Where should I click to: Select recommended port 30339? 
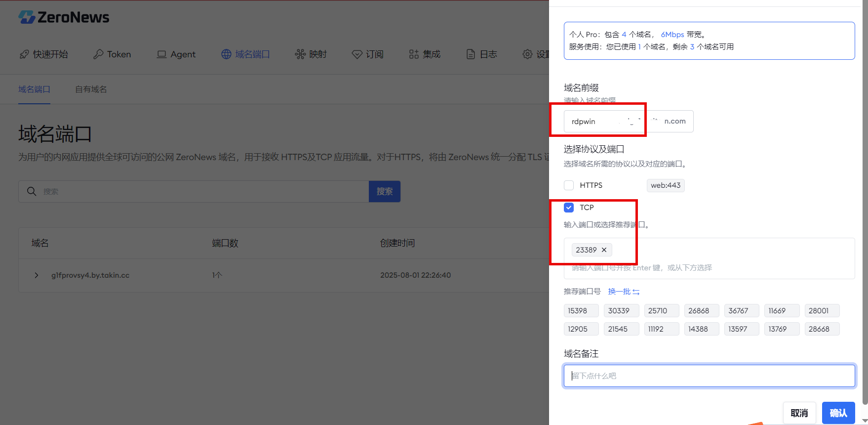click(x=622, y=311)
